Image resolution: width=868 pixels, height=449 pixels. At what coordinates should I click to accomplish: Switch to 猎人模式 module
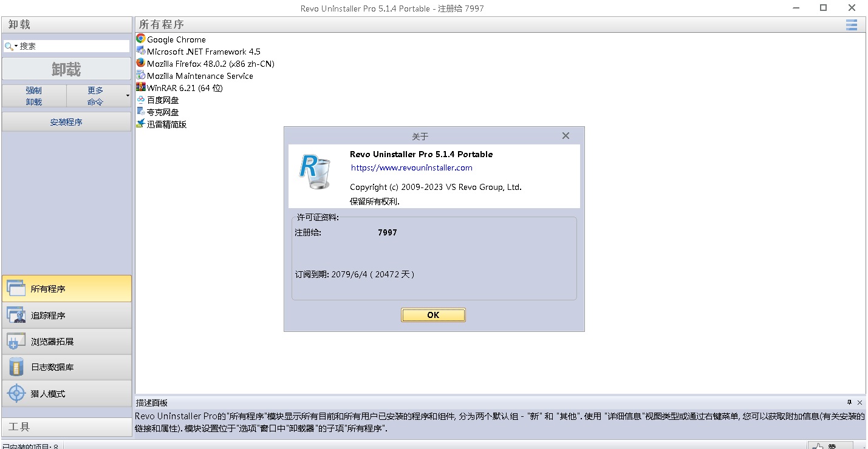(67, 393)
